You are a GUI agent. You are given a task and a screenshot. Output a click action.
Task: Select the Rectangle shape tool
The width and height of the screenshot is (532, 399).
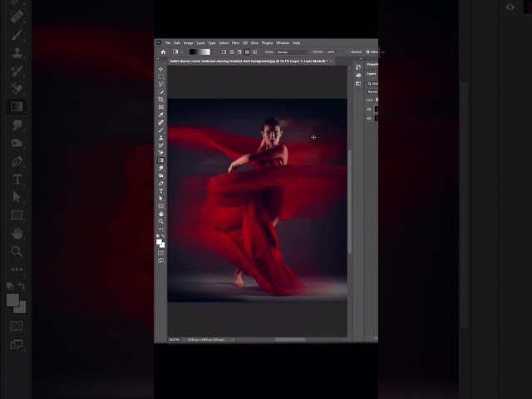coord(160,206)
